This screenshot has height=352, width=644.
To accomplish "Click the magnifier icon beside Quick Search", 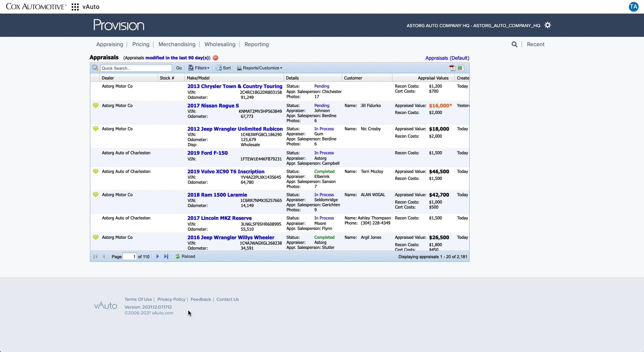I will pyautogui.click(x=95, y=68).
